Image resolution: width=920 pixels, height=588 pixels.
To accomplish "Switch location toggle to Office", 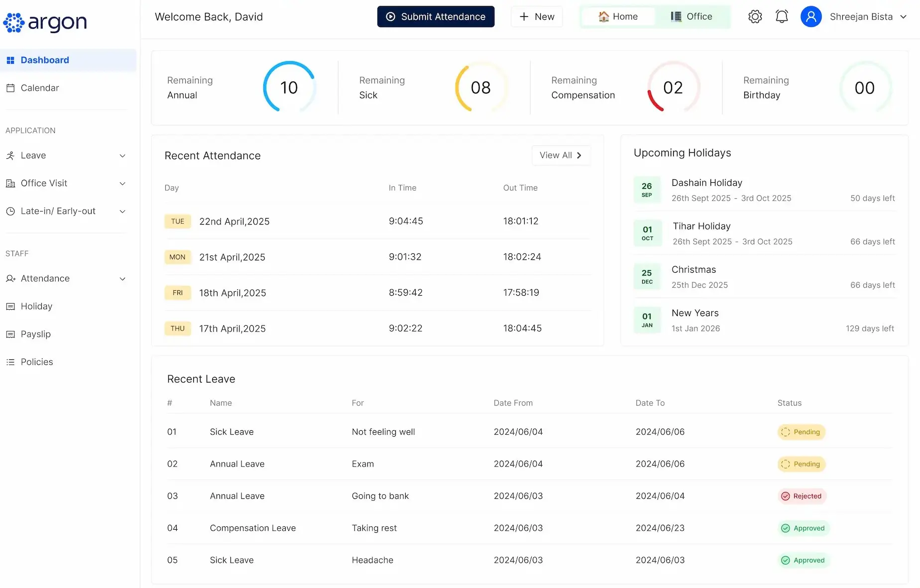I will (691, 16).
